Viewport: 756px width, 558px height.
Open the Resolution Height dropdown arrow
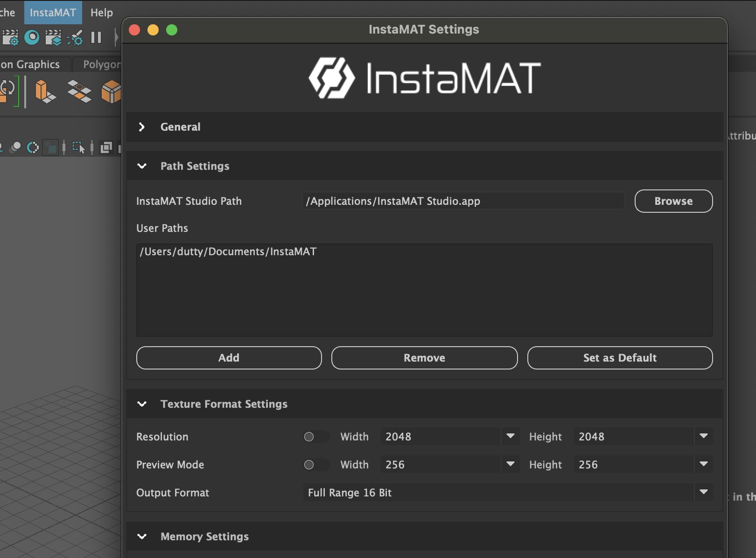coord(704,436)
